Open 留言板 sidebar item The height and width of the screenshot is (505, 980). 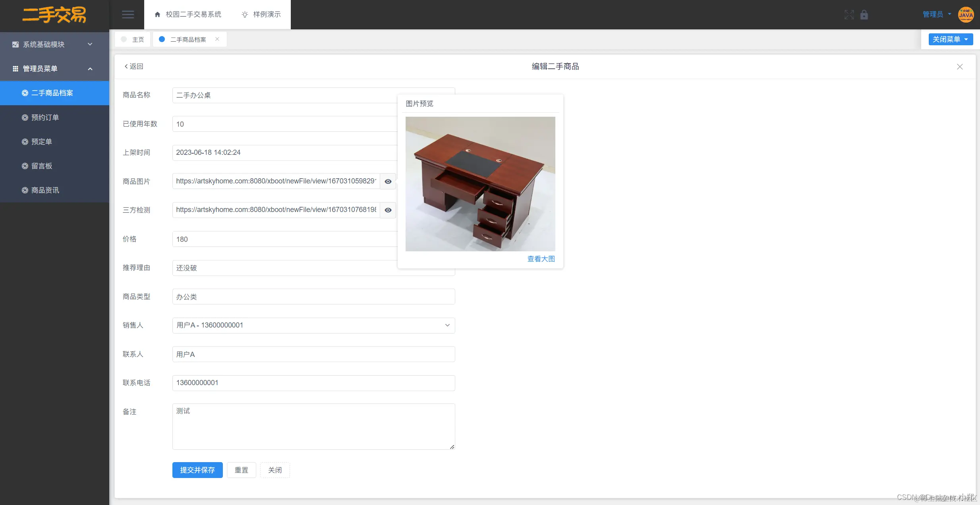[42, 166]
